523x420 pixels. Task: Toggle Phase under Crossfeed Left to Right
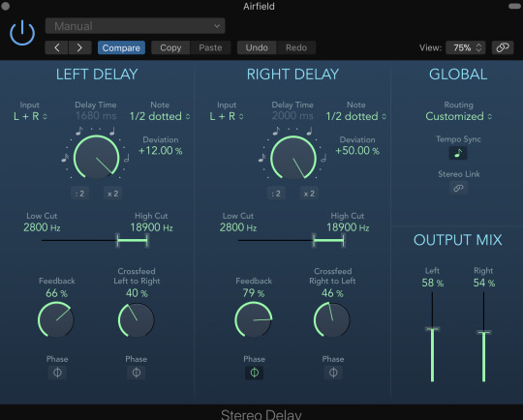137,373
